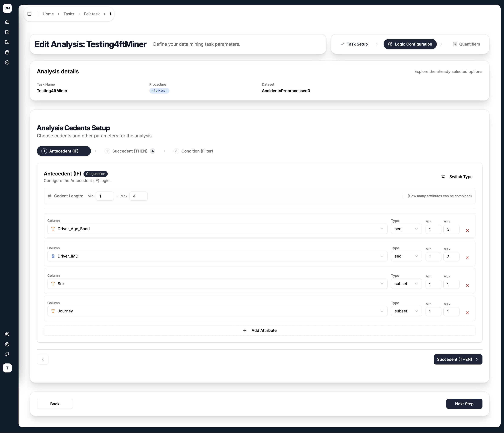This screenshot has height=433, width=504.
Task: Switch to Condition (Filter) tab
Action: click(x=193, y=151)
